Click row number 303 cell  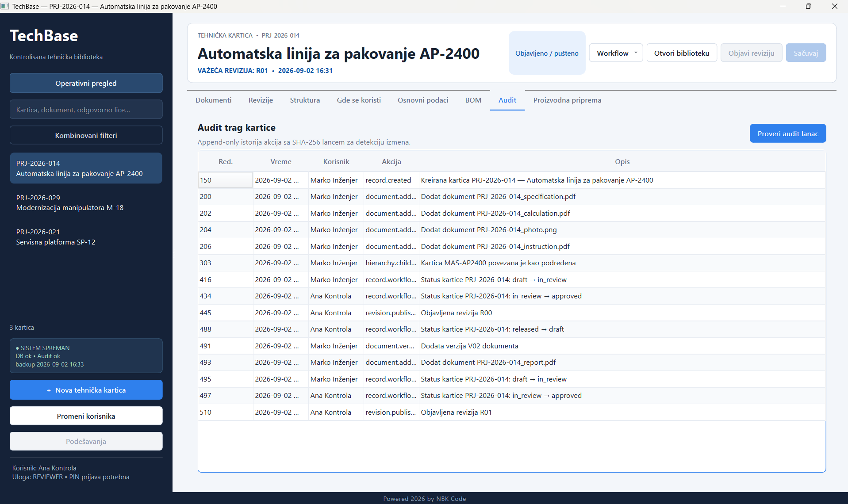(226, 263)
